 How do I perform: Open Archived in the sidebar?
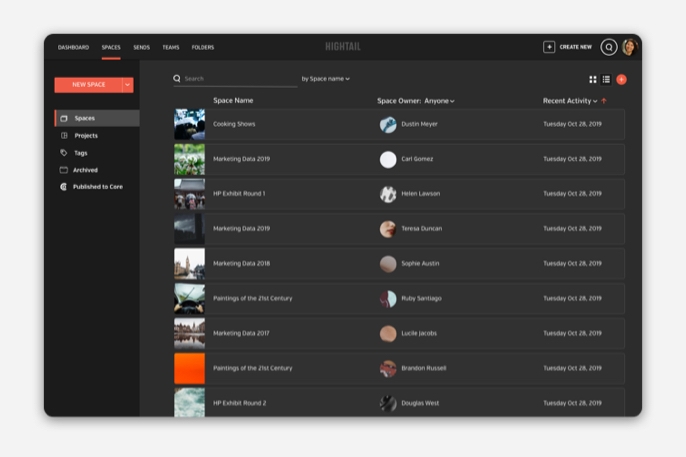click(x=85, y=170)
